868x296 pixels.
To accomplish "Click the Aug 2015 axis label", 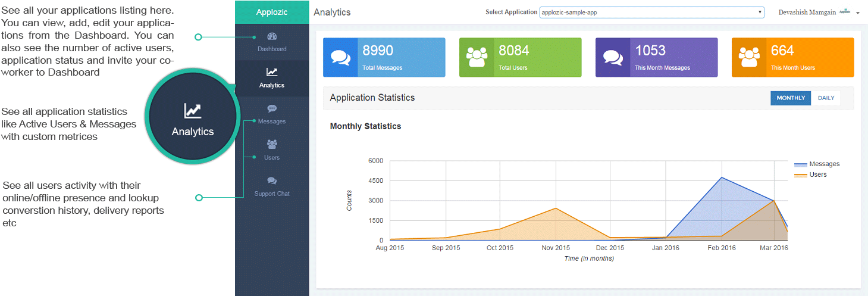I will pyautogui.click(x=390, y=248).
